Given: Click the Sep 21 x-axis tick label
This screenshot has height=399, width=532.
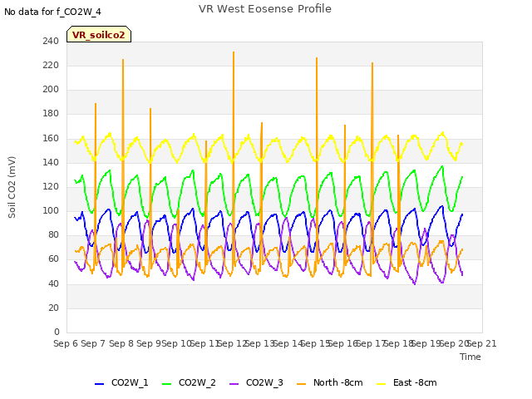Looking at the screenshot, I should 483,343.
